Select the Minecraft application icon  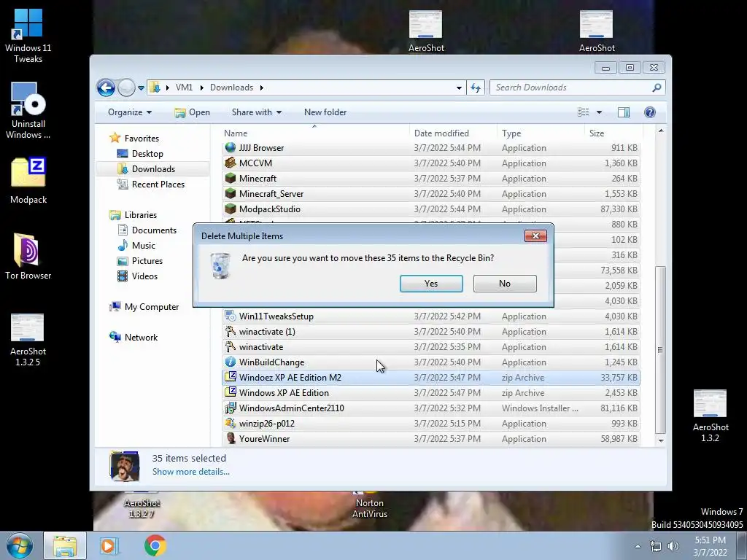231,179
